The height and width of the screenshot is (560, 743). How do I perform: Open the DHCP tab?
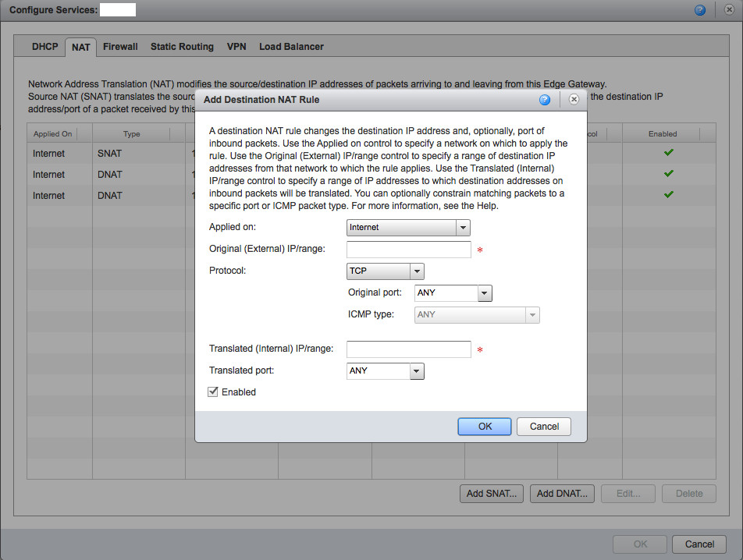tap(45, 47)
